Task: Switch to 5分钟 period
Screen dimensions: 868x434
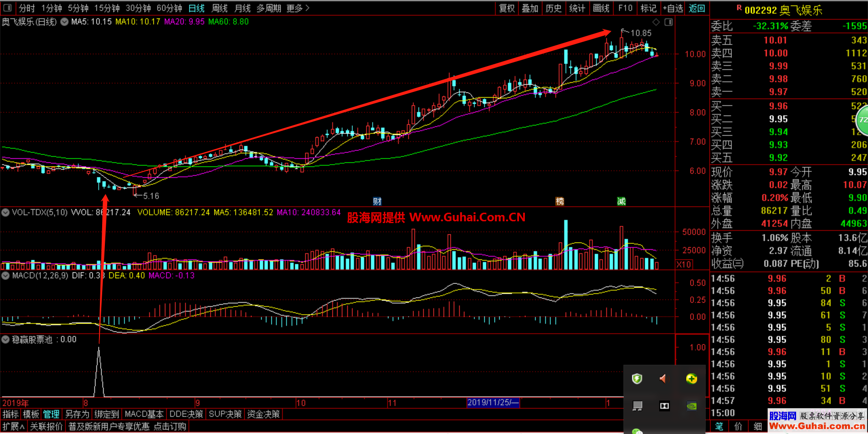Action: pos(78,8)
